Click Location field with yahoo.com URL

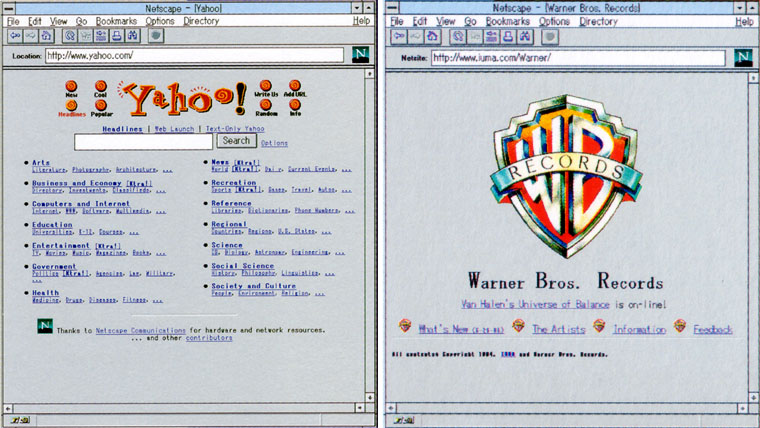tap(194, 55)
